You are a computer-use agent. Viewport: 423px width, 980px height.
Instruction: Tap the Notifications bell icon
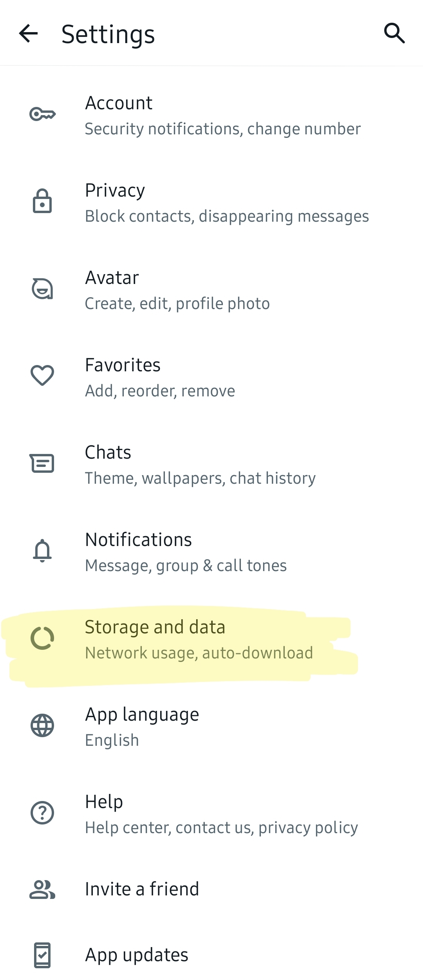pyautogui.click(x=42, y=551)
